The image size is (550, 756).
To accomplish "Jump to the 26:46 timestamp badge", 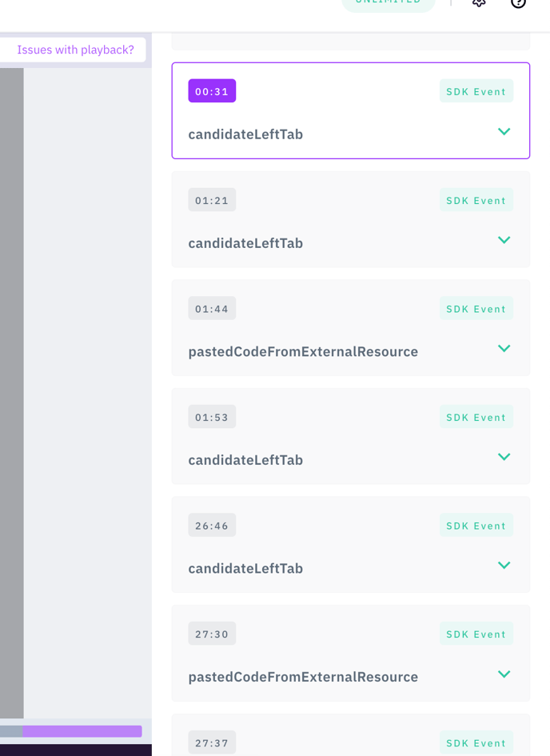I will click(x=212, y=526).
